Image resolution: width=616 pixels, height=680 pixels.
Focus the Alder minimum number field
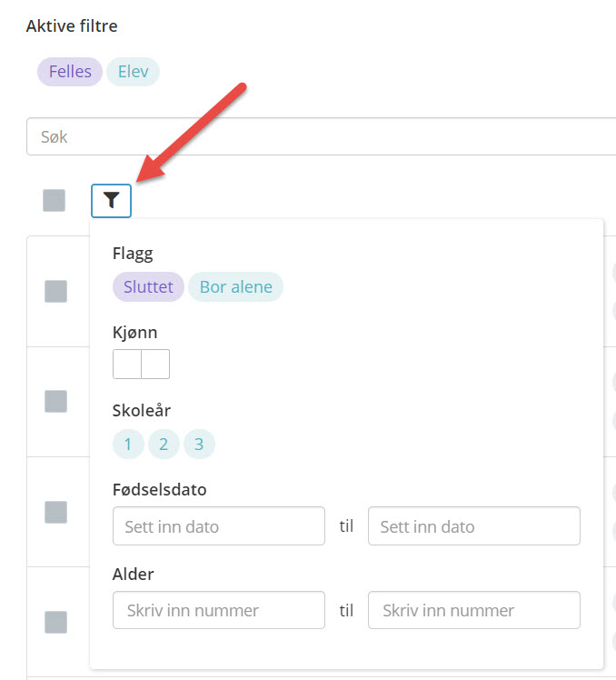[219, 610]
